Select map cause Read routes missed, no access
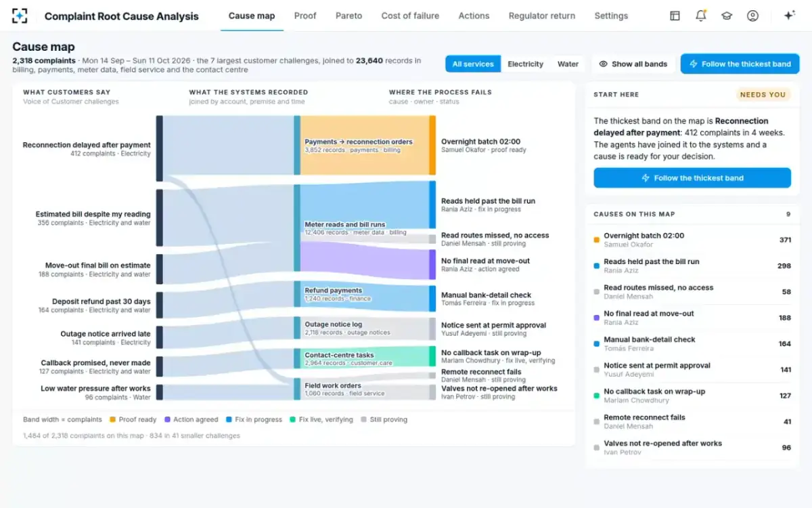The width and height of the screenshot is (812, 508). tap(495, 239)
